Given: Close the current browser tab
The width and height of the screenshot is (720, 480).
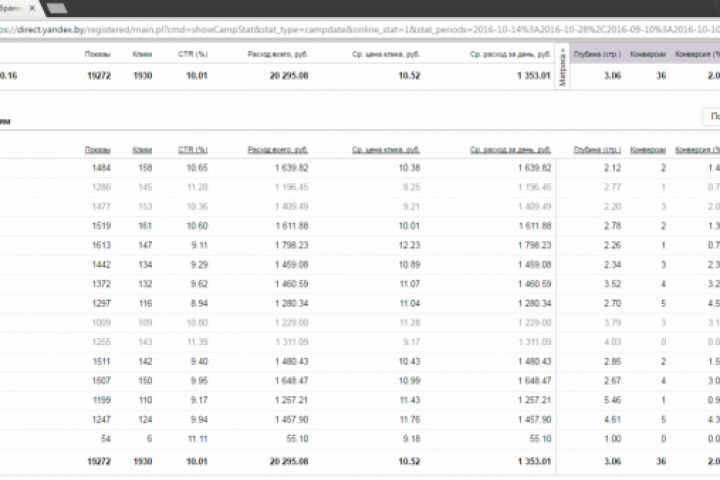Looking at the screenshot, I should pos(32,8).
